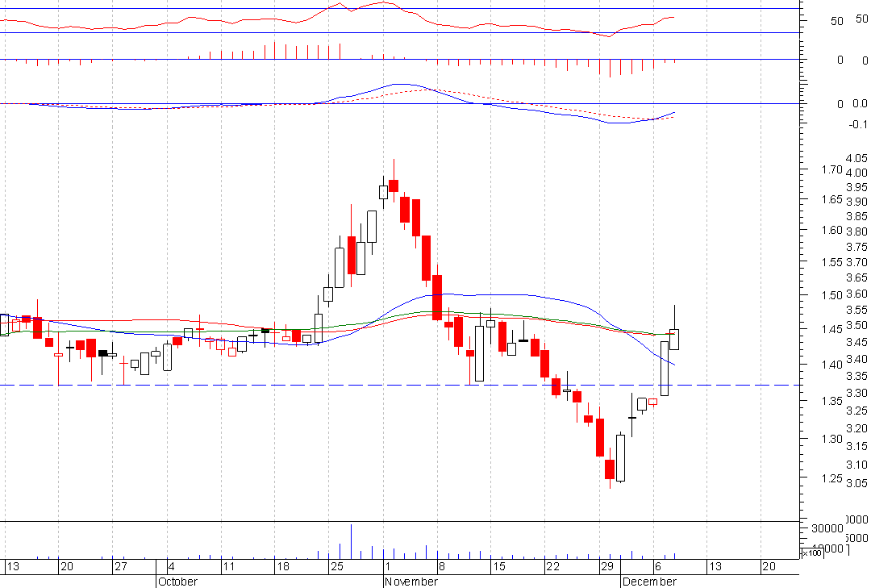
Task: Click the last white candlestick on the chart
Action: (x=673, y=339)
